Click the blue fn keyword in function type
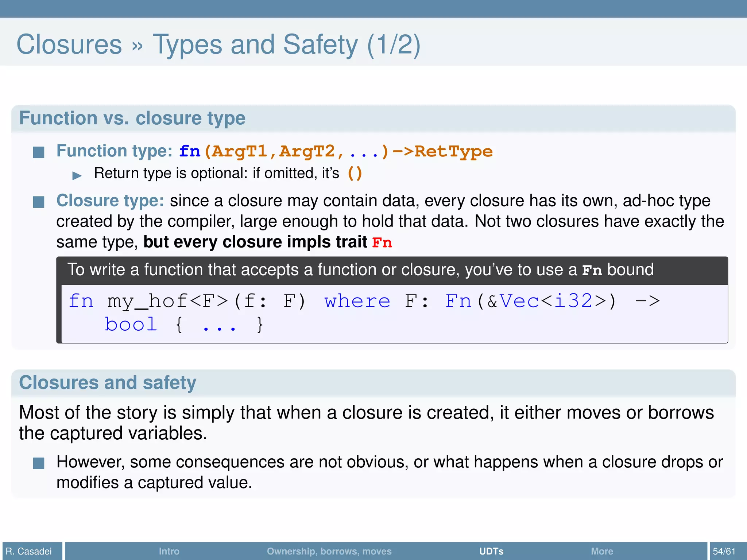The height and width of the screenshot is (560, 747). tap(190, 151)
